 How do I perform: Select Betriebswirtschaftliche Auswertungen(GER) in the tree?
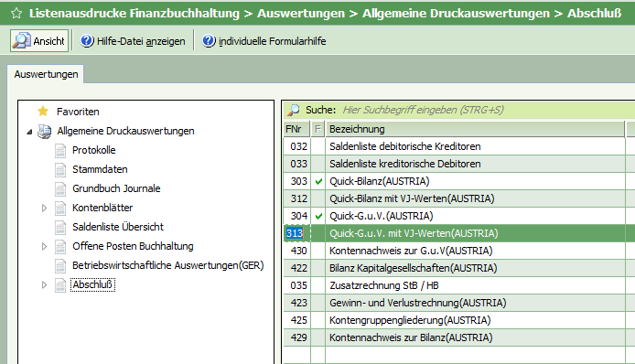click(x=168, y=265)
